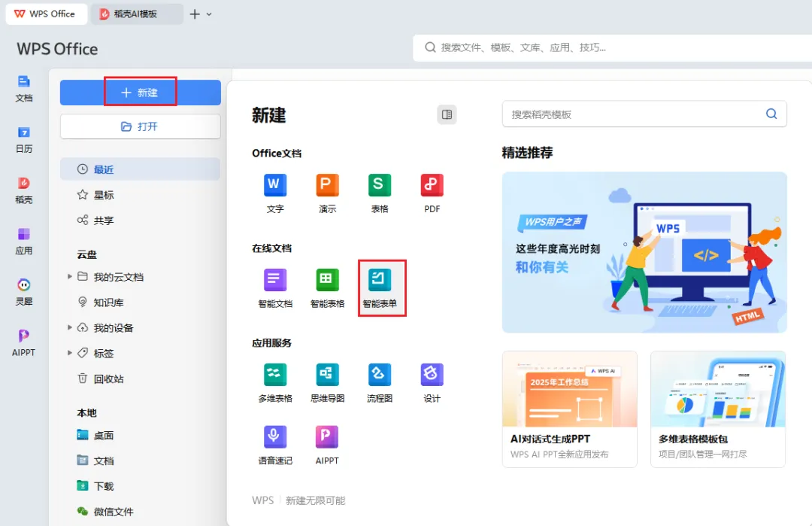This screenshot has width=812, height=526.
Task: Open 多维表格模板包 card
Action: (718, 409)
